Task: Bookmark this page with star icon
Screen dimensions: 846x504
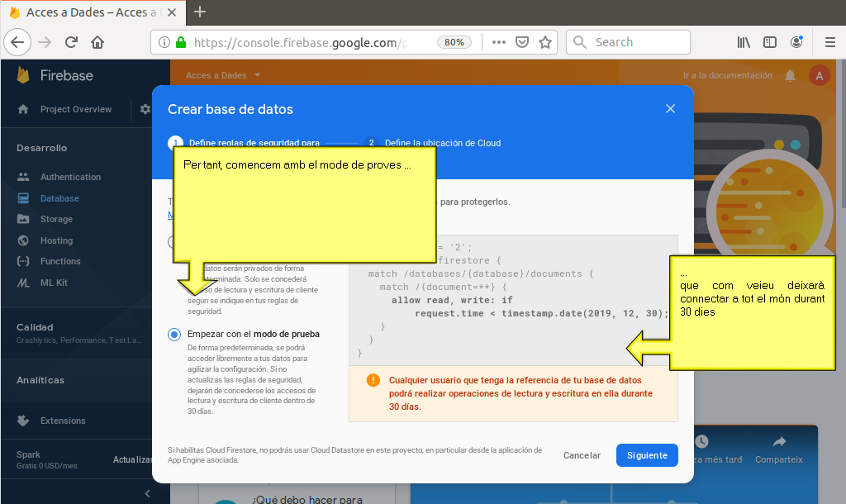Action: (545, 42)
